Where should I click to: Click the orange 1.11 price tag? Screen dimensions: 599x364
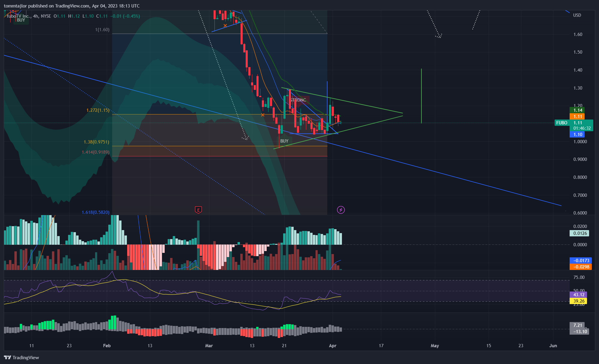[x=577, y=117]
